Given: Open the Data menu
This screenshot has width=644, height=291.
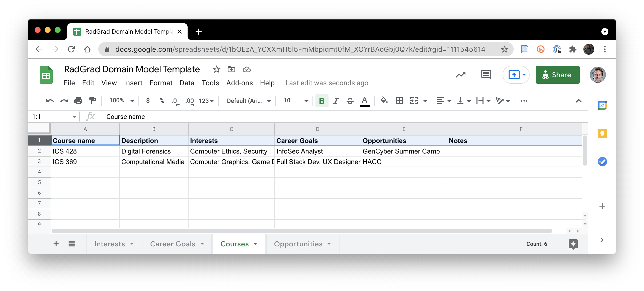Looking at the screenshot, I should point(187,83).
